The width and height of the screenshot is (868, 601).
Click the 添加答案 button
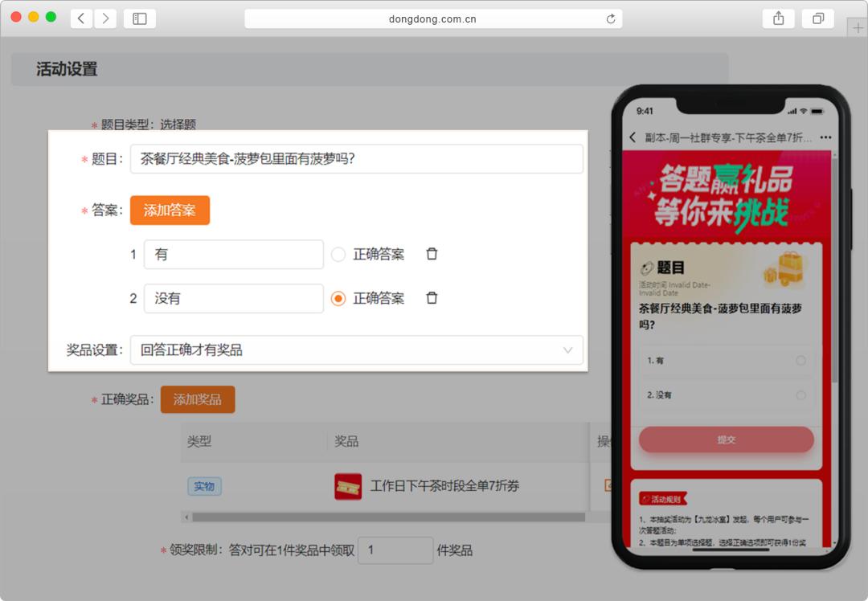170,211
